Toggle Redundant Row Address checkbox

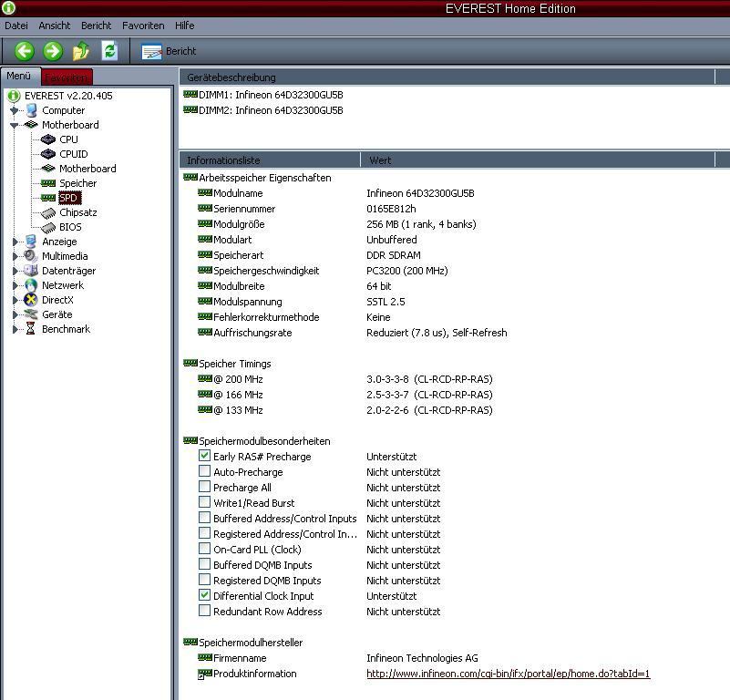204,610
